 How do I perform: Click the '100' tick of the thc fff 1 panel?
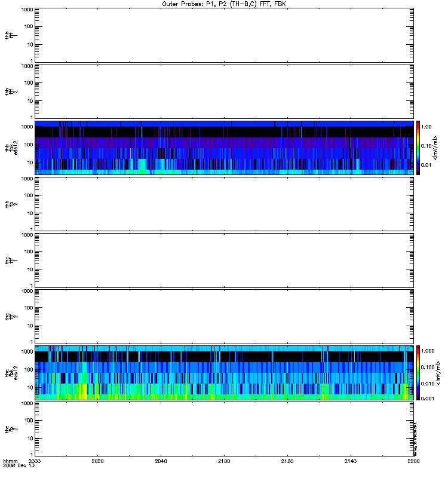tap(29, 252)
